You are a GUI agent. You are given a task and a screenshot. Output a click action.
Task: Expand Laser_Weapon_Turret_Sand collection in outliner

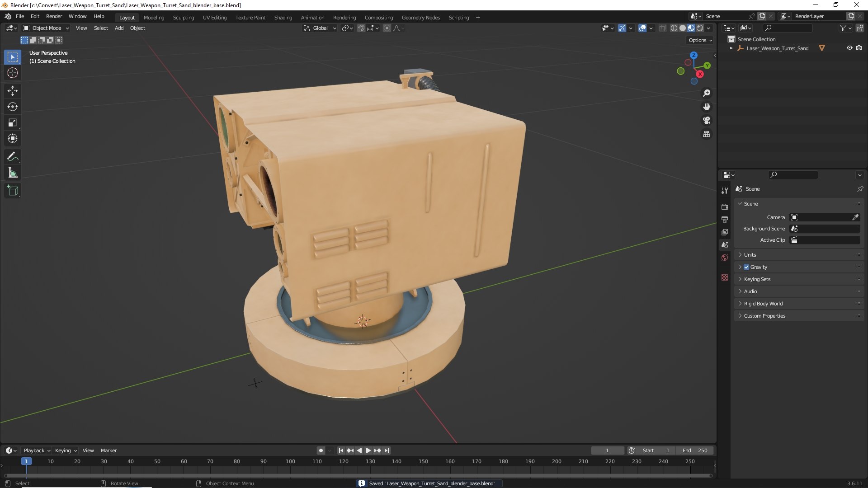point(731,48)
